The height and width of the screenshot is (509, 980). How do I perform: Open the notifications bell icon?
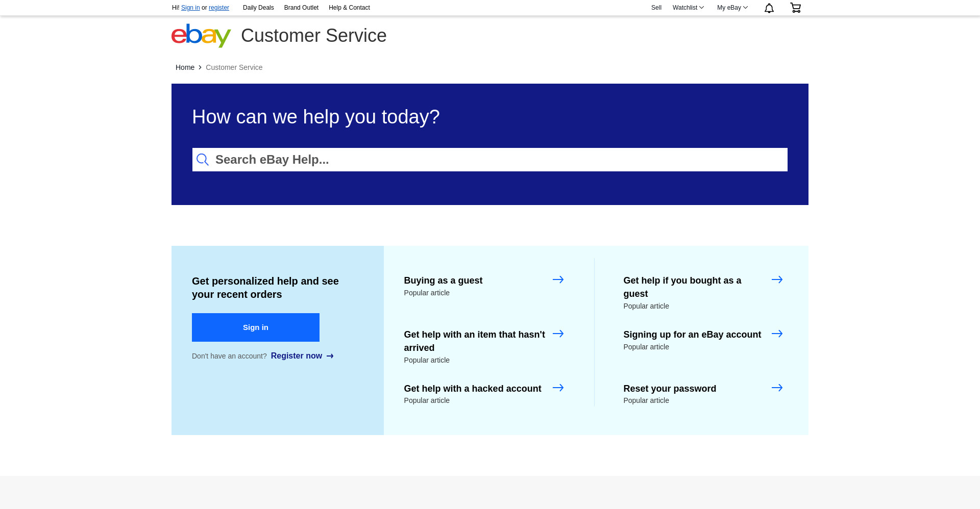point(769,8)
